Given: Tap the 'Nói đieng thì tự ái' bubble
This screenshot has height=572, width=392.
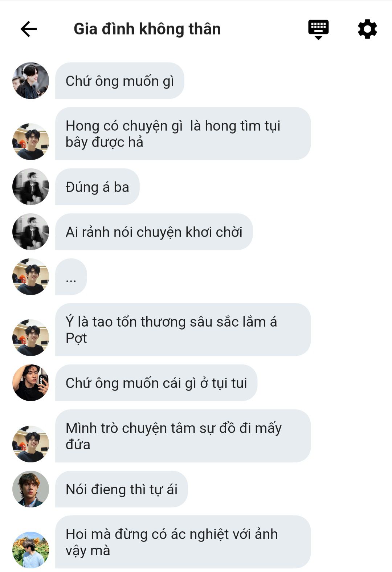Looking at the screenshot, I should [122, 489].
